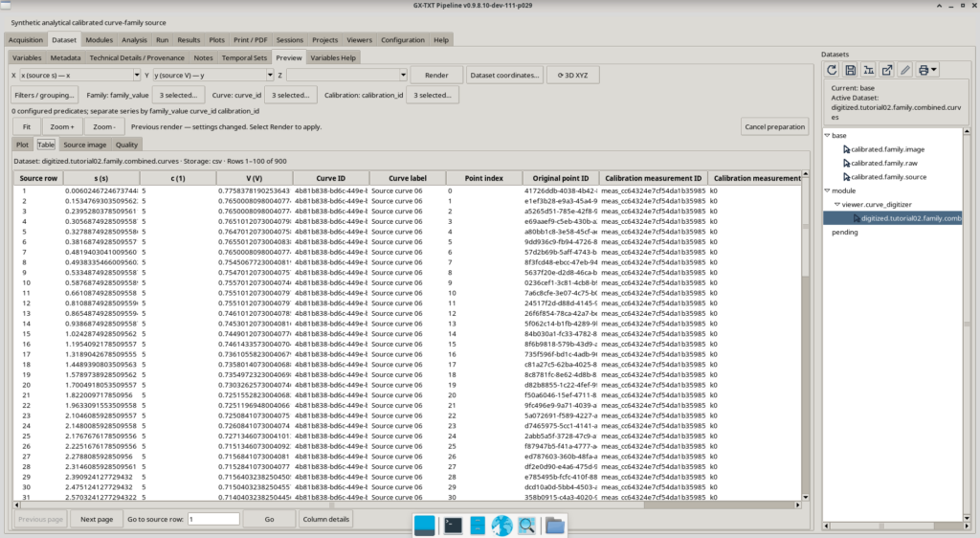Click the rename dataset icon in Datasets toolbar

point(868,70)
